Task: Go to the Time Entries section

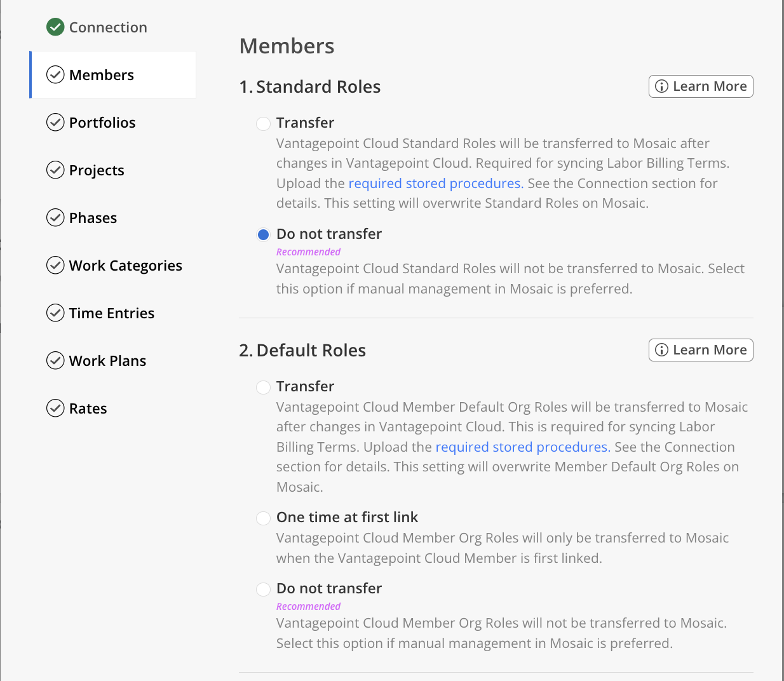Action: (x=111, y=313)
